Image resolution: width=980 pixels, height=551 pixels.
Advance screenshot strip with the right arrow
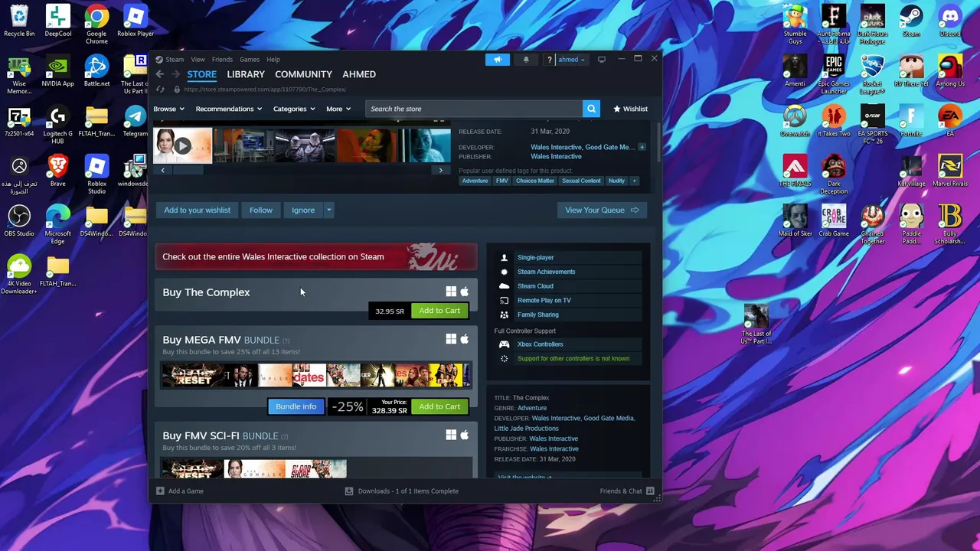pos(440,170)
